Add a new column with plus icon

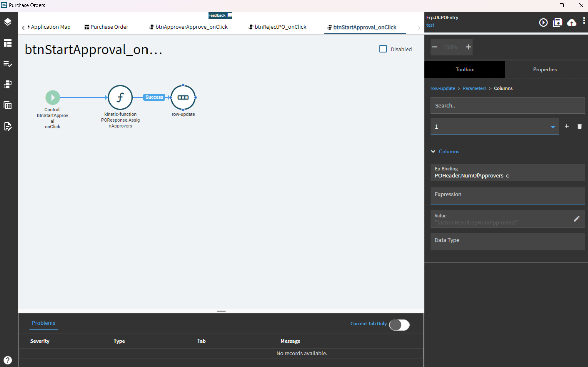click(567, 126)
